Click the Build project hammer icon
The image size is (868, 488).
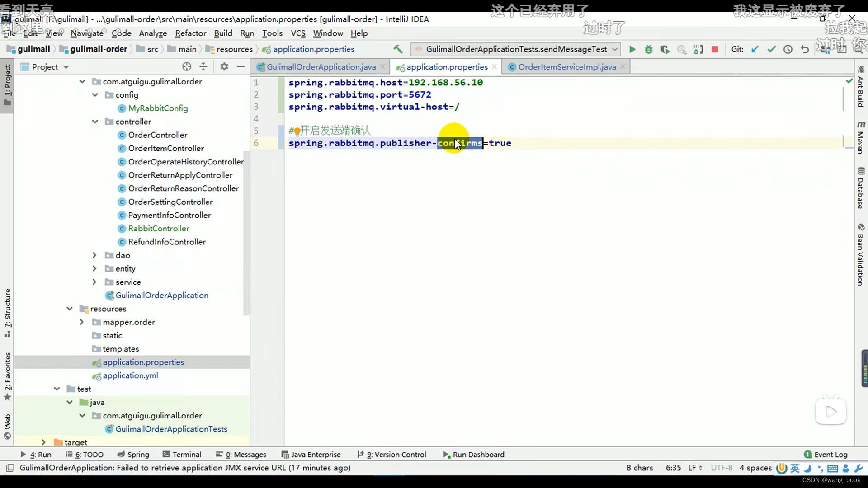click(x=398, y=49)
